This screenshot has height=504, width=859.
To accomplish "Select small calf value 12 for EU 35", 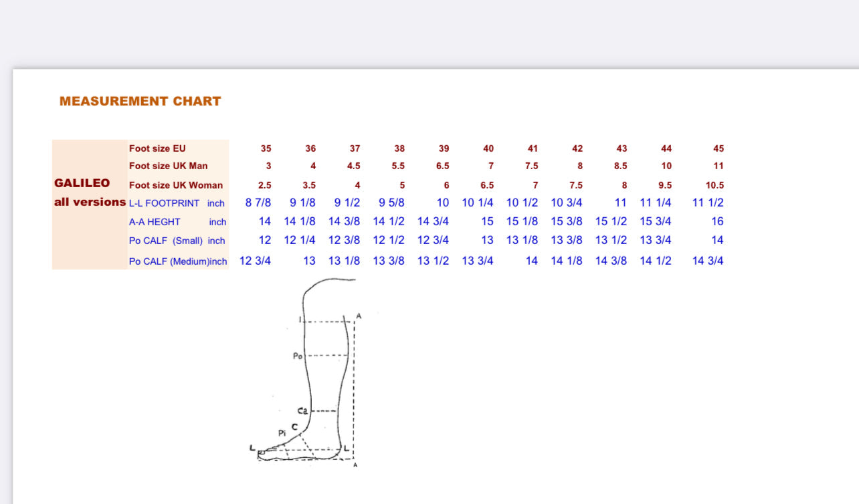I will click(x=265, y=240).
